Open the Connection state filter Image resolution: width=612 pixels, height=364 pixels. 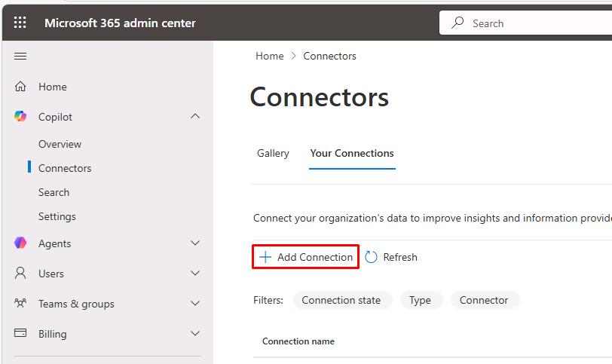[x=342, y=300]
